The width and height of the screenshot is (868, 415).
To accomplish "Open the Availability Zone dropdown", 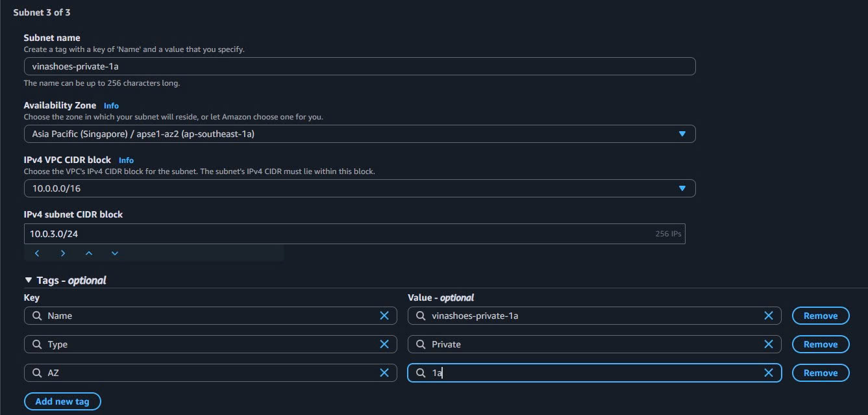I will 682,133.
